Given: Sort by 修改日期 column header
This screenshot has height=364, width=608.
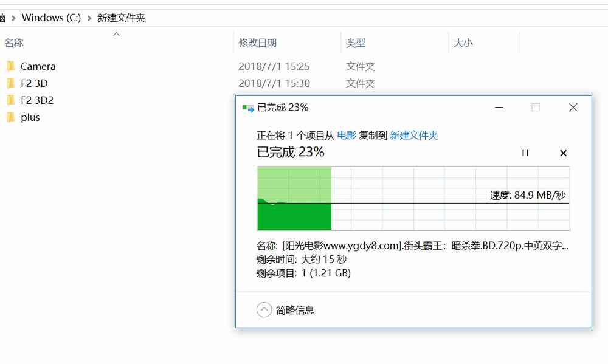Looking at the screenshot, I should (x=257, y=43).
